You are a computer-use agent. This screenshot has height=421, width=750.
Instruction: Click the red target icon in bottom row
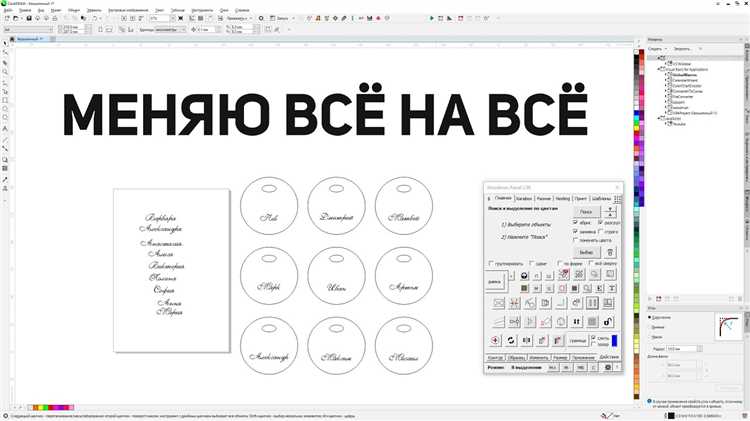[495, 340]
